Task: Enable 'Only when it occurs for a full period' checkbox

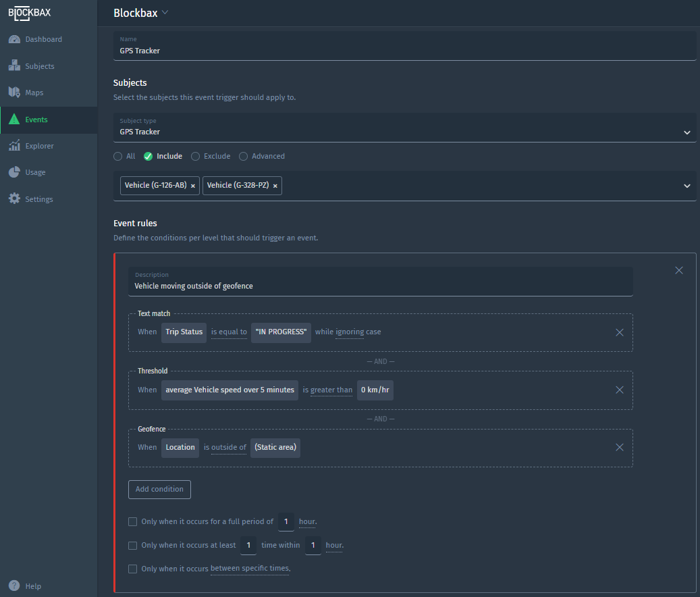Action: (133, 521)
